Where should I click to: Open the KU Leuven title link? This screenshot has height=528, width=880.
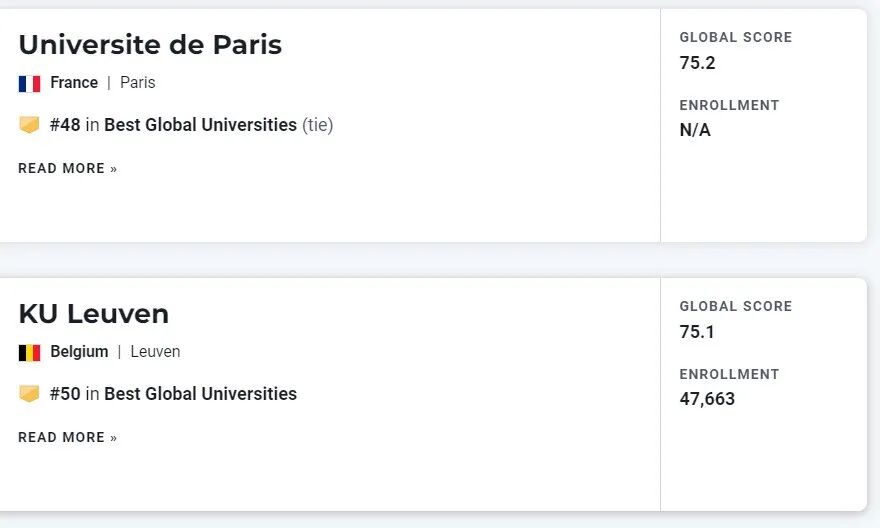pos(94,314)
